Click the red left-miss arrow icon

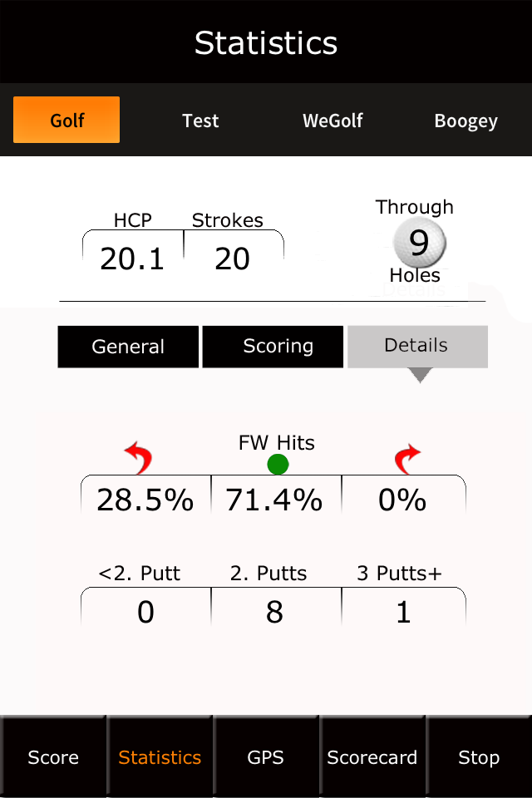(139, 457)
